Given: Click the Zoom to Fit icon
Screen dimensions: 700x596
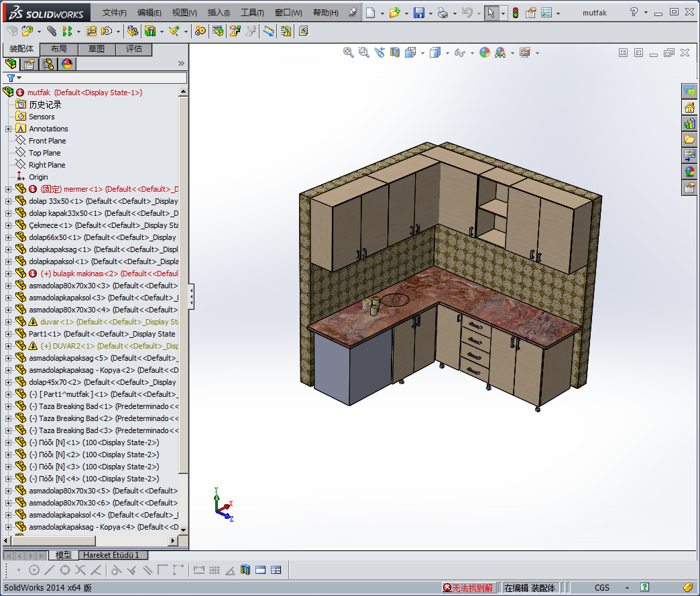Looking at the screenshot, I should (348, 52).
